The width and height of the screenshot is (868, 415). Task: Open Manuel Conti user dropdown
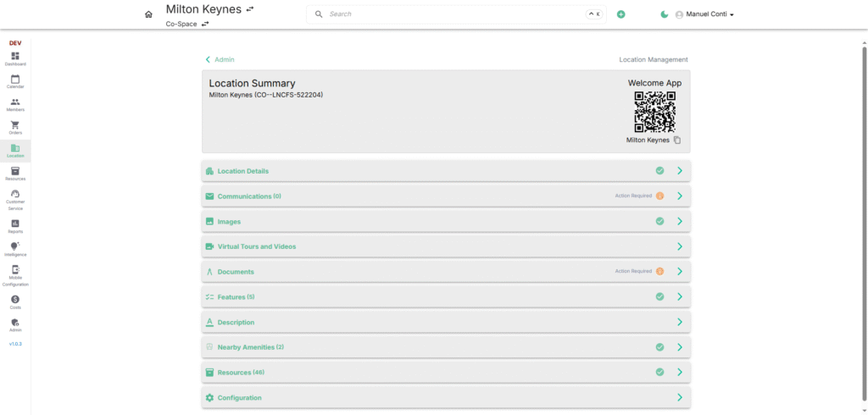click(704, 14)
